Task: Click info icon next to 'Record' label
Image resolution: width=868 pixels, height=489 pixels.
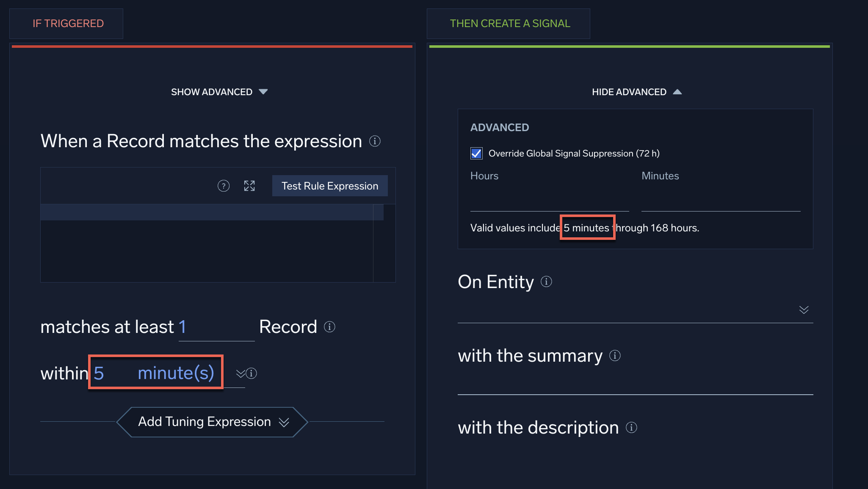Action: pos(329,327)
